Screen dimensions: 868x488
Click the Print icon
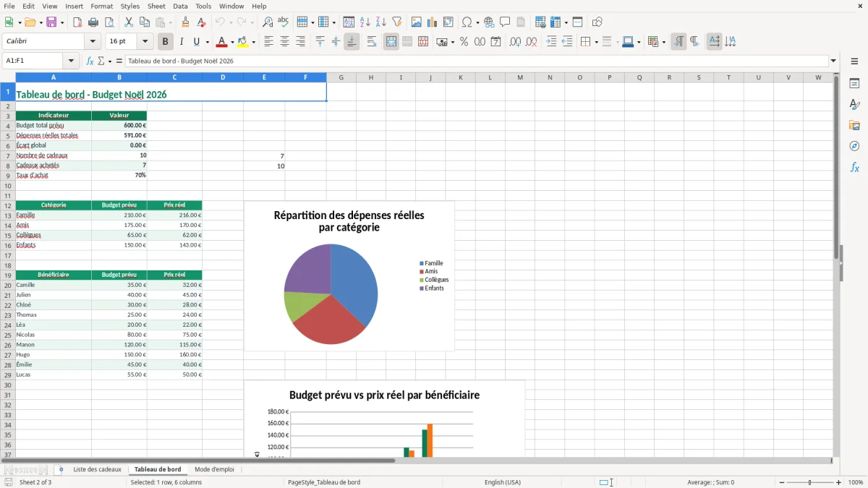93,22
